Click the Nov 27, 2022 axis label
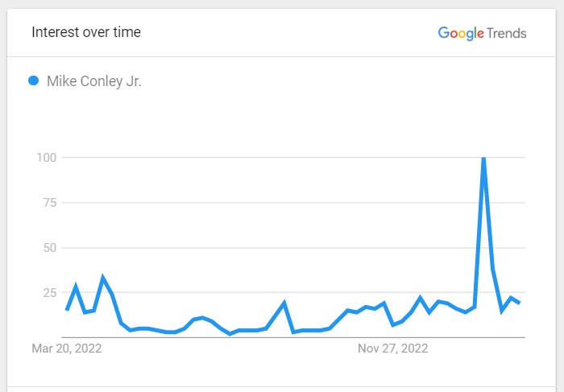Image resolution: width=564 pixels, height=392 pixels. pyautogui.click(x=393, y=349)
